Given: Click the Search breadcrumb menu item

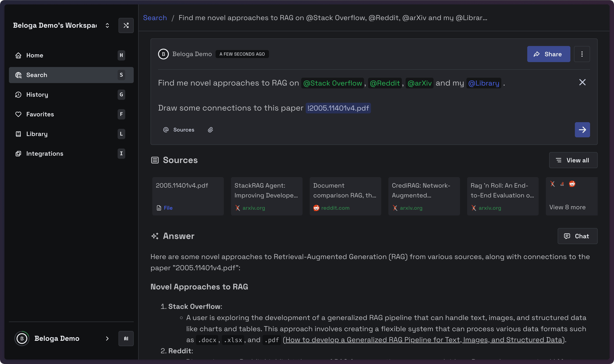Looking at the screenshot, I should point(155,18).
